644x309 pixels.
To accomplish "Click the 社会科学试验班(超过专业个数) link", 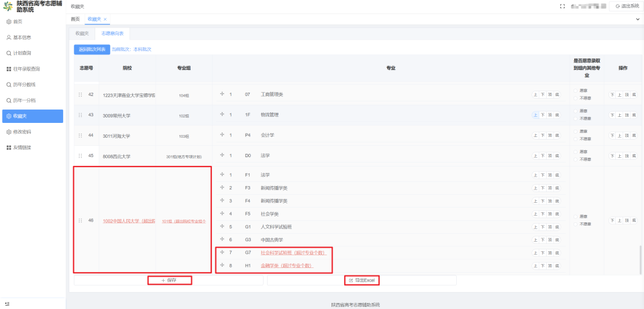I will tap(294, 253).
